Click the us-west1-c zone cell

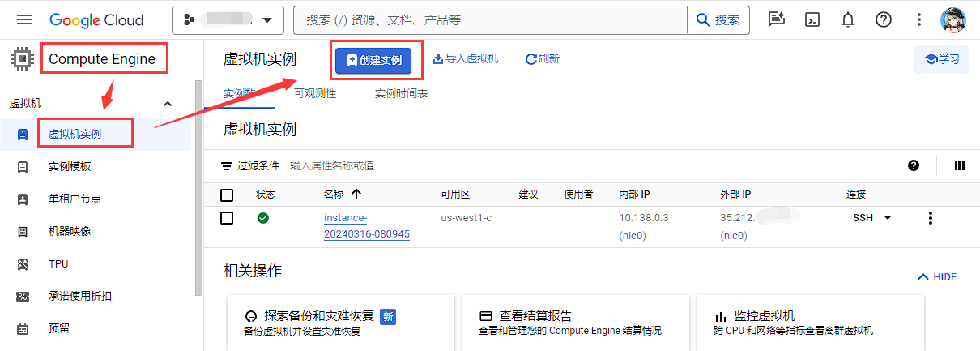click(467, 218)
